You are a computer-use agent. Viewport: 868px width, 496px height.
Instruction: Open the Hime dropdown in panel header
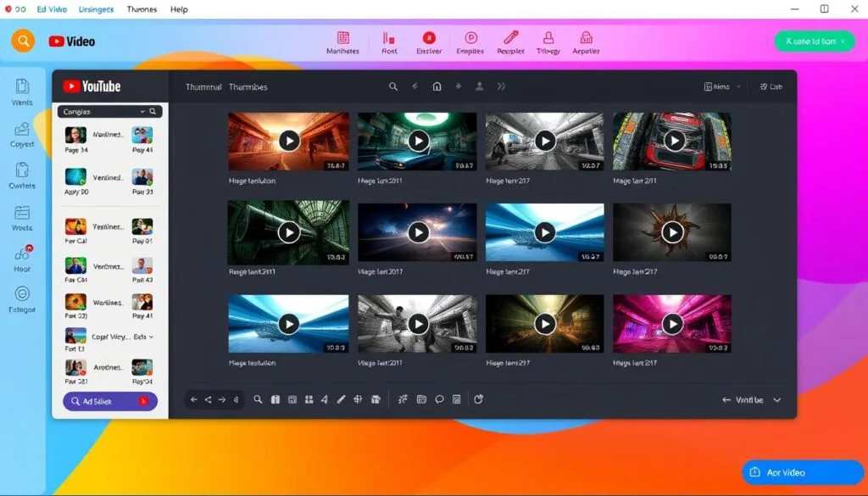coord(723,87)
